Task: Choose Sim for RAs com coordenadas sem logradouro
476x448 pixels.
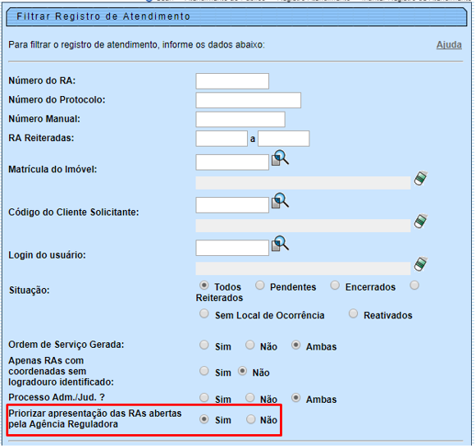Action: click(x=204, y=371)
